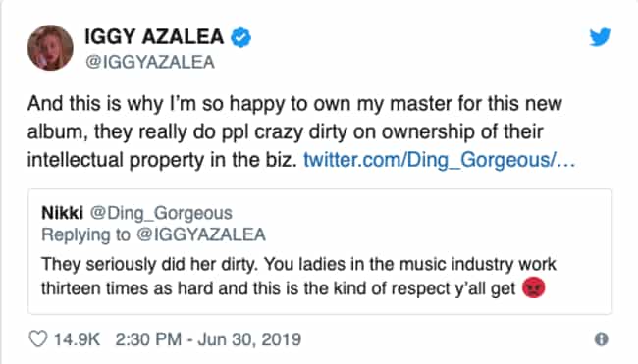Open the @IGGYAZALEA handle under the name
The height and width of the screenshot is (364, 638).
pos(150,62)
